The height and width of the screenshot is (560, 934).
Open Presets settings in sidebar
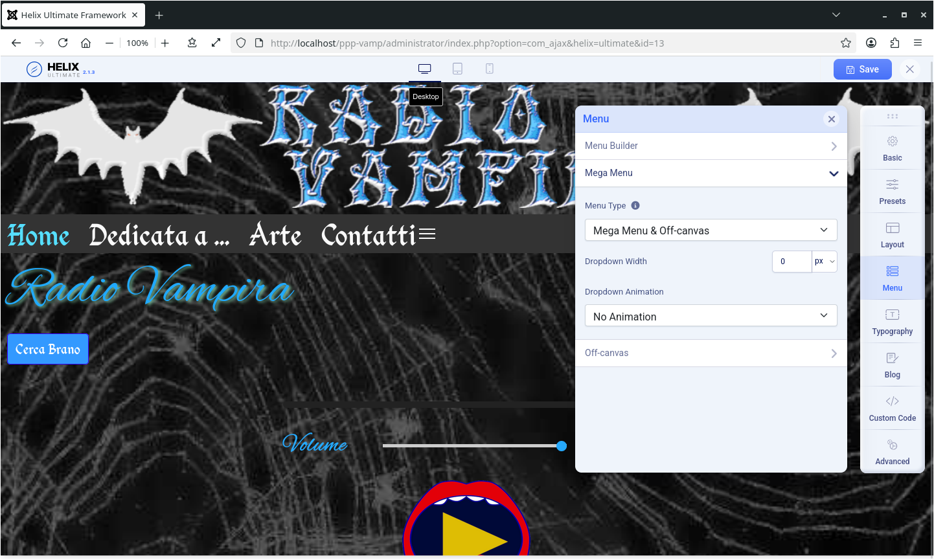893,192
